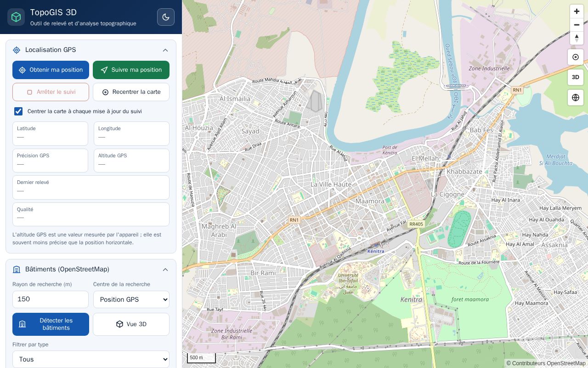Click Détecter les bâtiments button
The width and height of the screenshot is (588, 368).
coord(51,324)
